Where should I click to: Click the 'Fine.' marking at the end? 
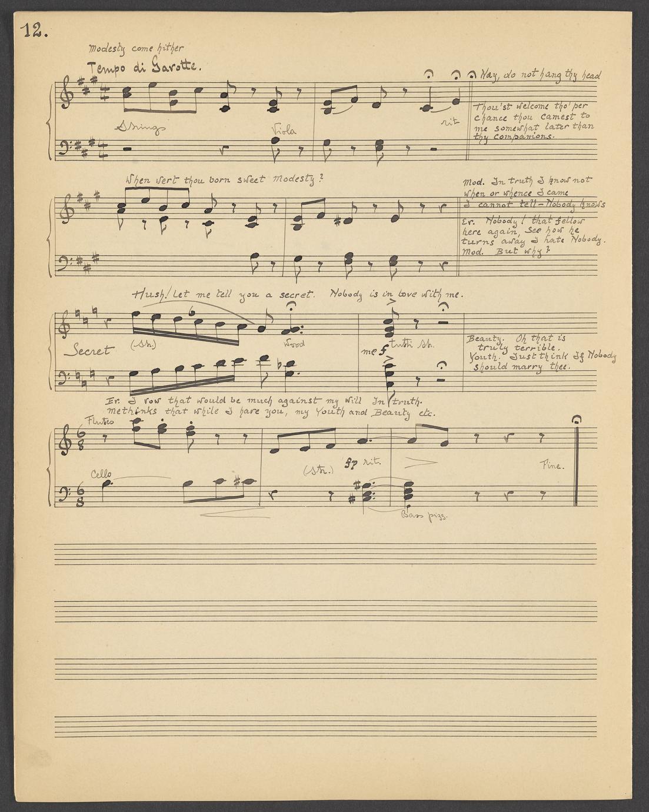pos(552,465)
